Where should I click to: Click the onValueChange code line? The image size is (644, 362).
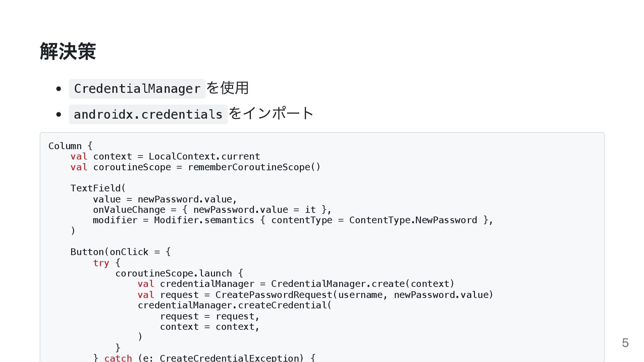(x=212, y=210)
